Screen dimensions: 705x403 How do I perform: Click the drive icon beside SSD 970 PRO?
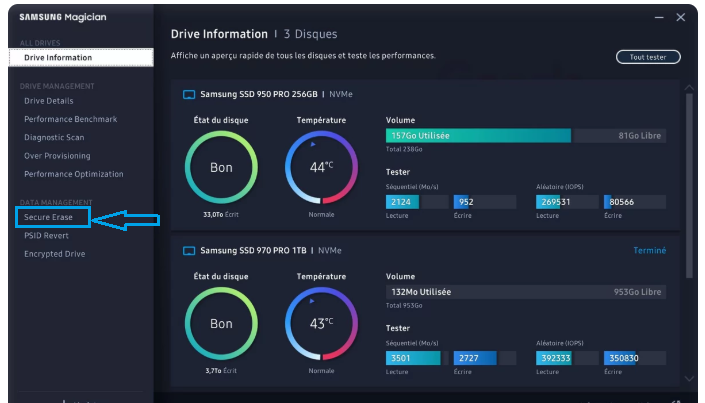pyautogui.click(x=189, y=251)
